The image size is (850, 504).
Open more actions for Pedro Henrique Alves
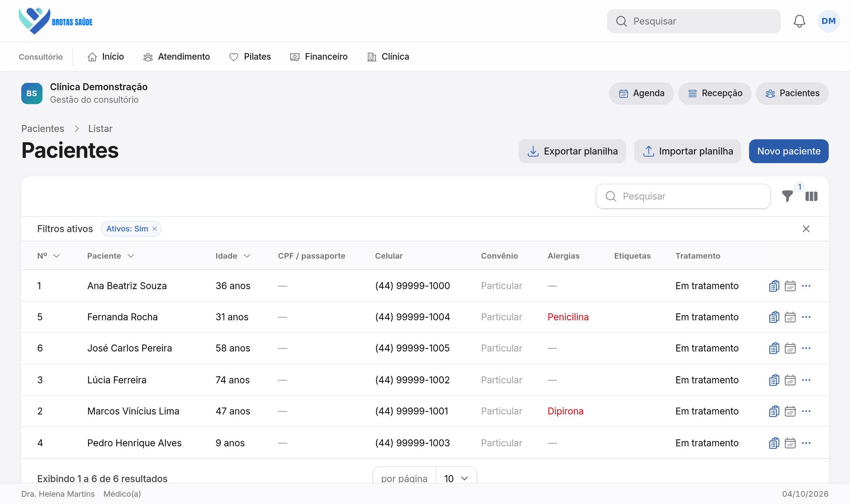[806, 443]
